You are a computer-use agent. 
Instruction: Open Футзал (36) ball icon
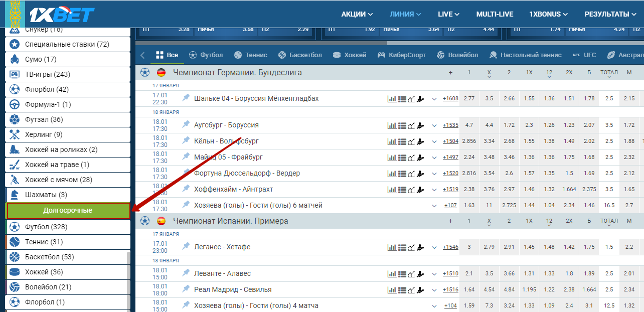(15, 119)
